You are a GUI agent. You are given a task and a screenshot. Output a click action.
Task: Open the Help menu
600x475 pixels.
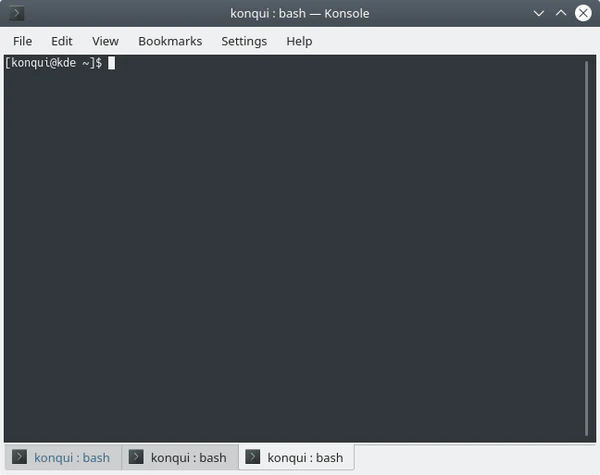point(299,41)
